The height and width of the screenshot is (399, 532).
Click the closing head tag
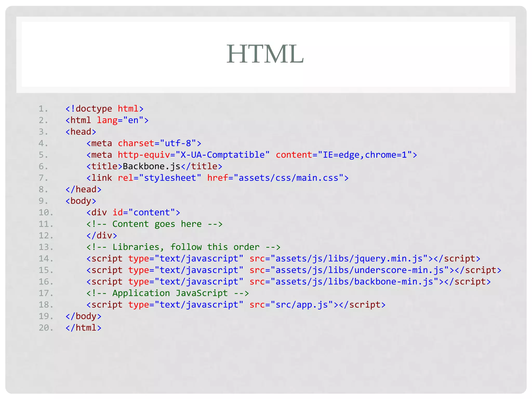83,189
